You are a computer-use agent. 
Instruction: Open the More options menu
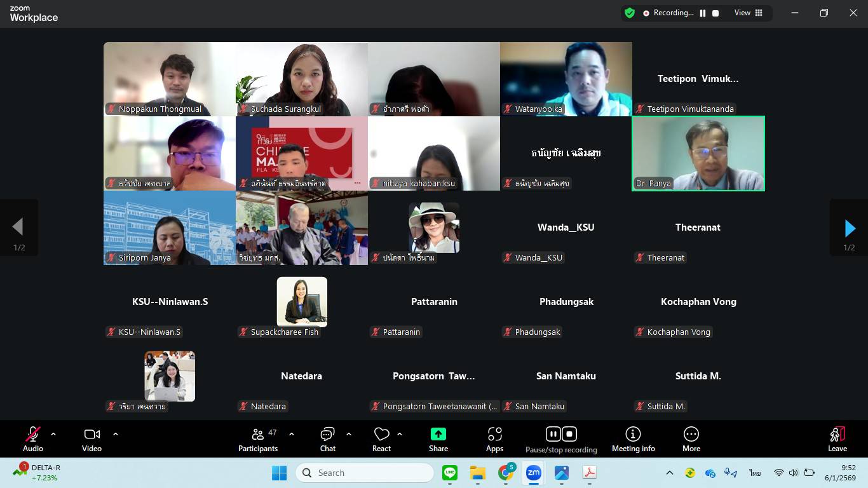691,439
